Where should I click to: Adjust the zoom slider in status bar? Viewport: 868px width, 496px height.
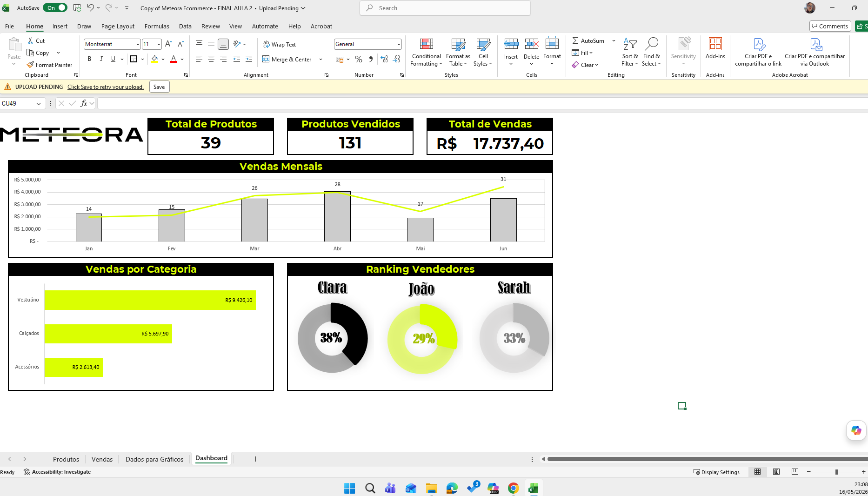click(836, 472)
